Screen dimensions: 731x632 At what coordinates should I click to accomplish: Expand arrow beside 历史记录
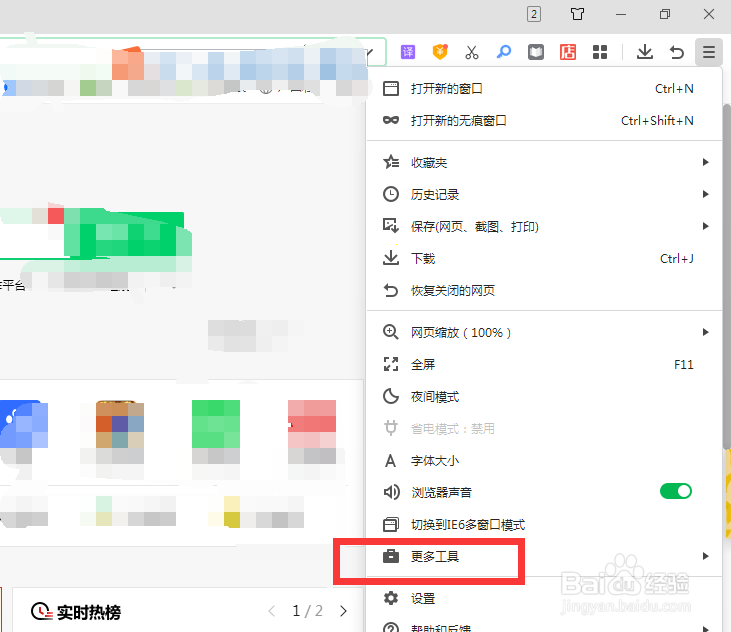[x=705, y=194]
